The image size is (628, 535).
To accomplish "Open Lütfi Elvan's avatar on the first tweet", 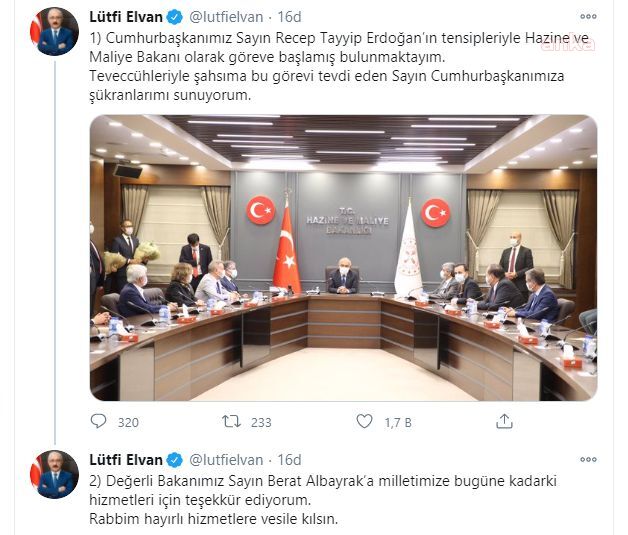I will coord(54,31).
